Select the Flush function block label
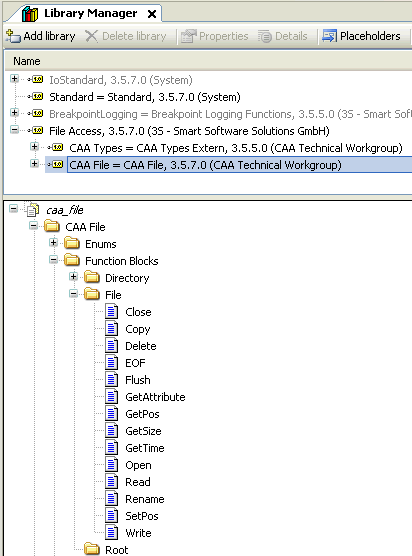This screenshot has width=412, height=556. pyautogui.click(x=138, y=380)
